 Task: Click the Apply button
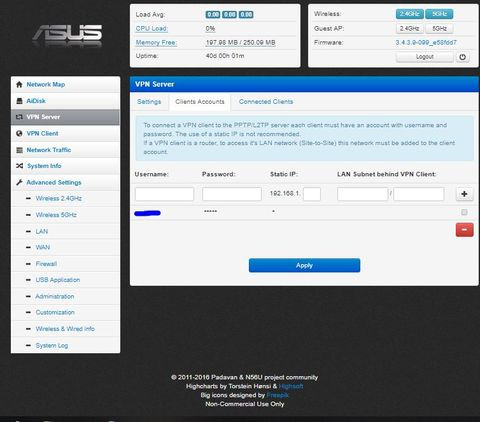click(304, 265)
